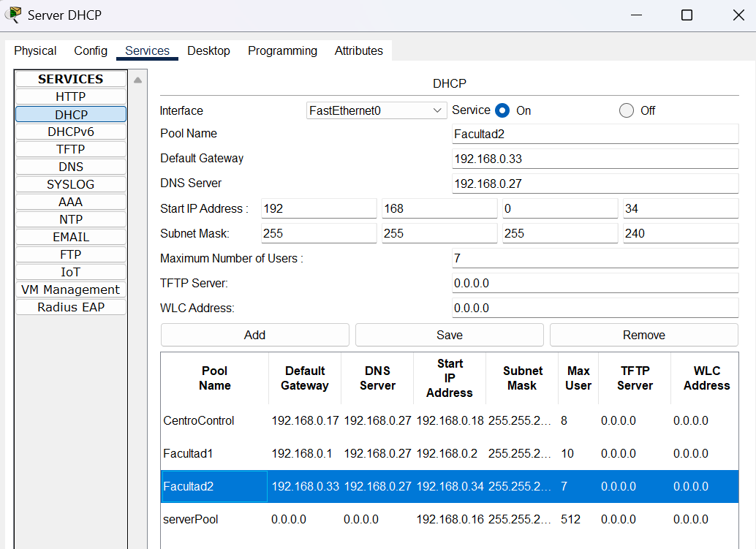Select the Facultad2 pool row
756x549 pixels.
click(450, 486)
